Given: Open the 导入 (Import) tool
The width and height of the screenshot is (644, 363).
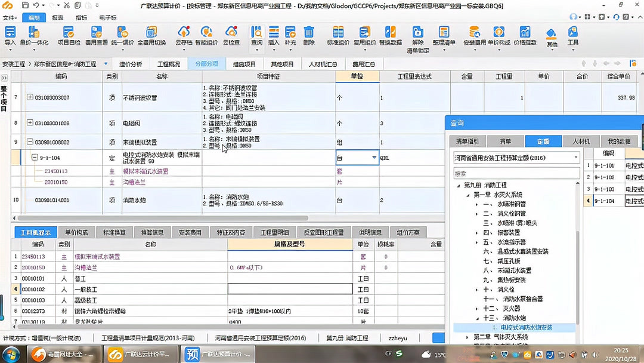Looking at the screenshot, I should pos(10,34).
